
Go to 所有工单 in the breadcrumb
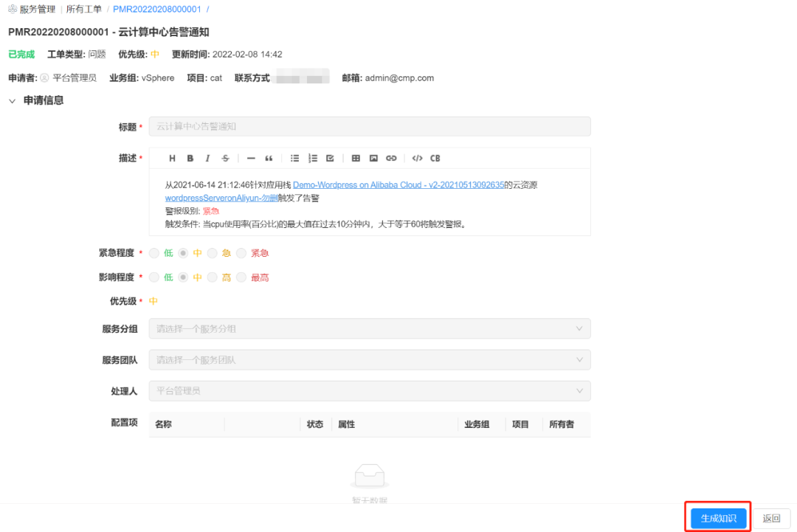pyautogui.click(x=84, y=9)
